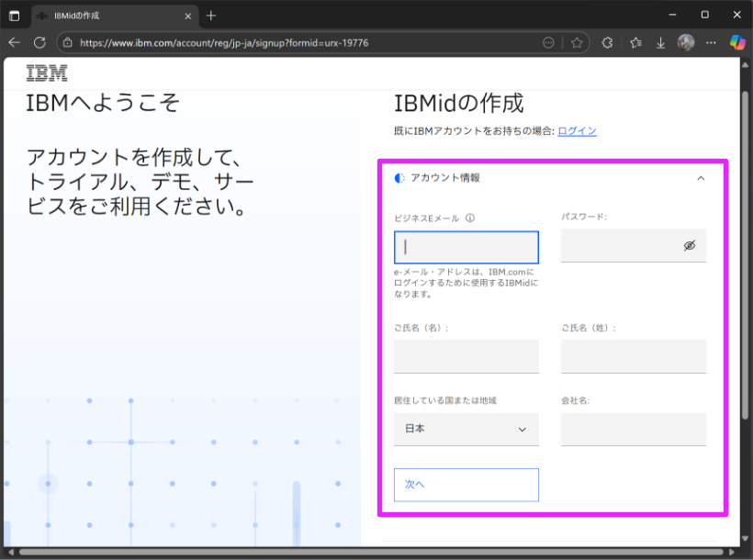Focus the 会社名 input field
Viewport: 753px width, 560px height.
click(634, 429)
